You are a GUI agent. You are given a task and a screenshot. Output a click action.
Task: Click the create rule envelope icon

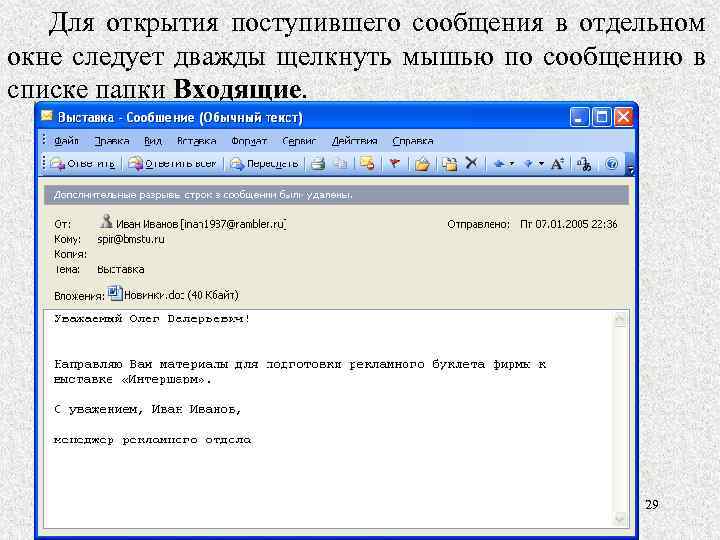click(x=367, y=163)
